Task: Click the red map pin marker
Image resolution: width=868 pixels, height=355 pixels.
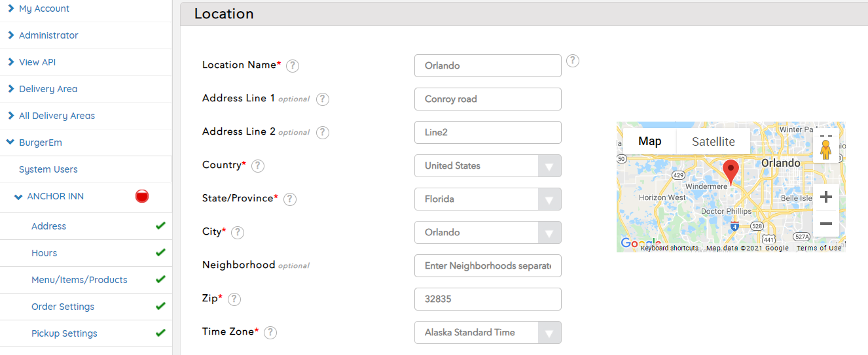Action: tap(731, 171)
